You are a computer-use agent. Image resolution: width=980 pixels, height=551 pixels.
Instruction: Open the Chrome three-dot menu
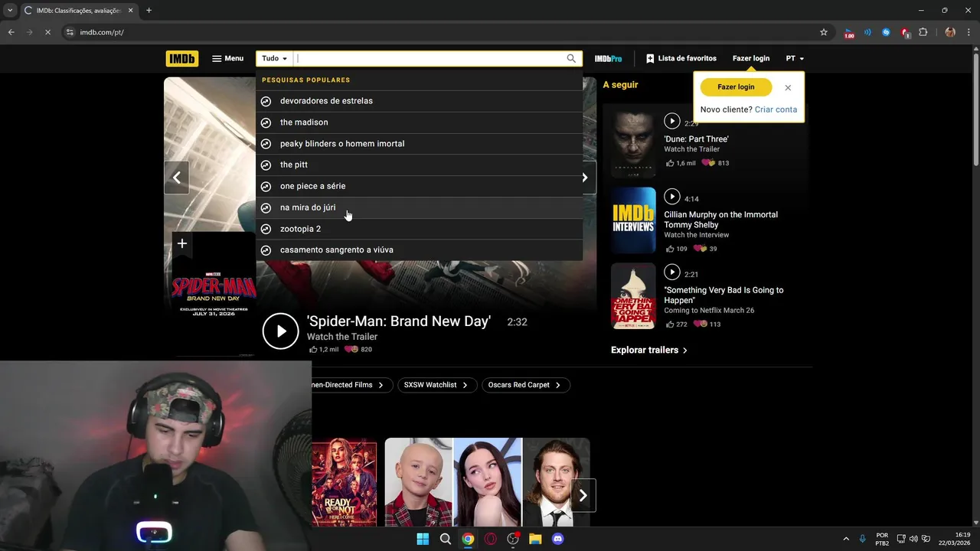tap(969, 32)
